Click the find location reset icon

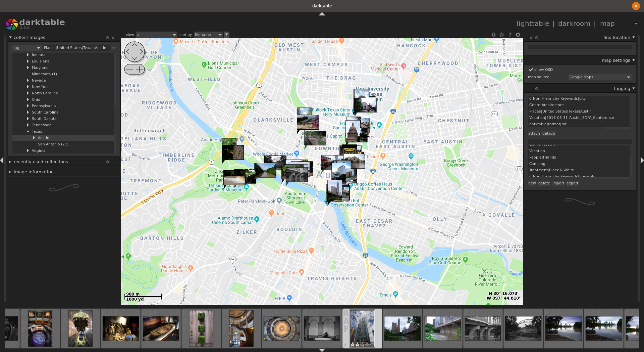537,38
